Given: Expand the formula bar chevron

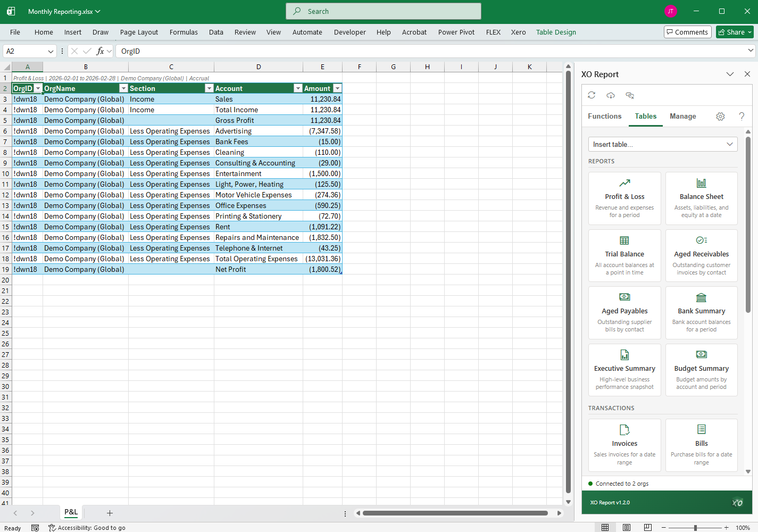Looking at the screenshot, I should tap(751, 51).
